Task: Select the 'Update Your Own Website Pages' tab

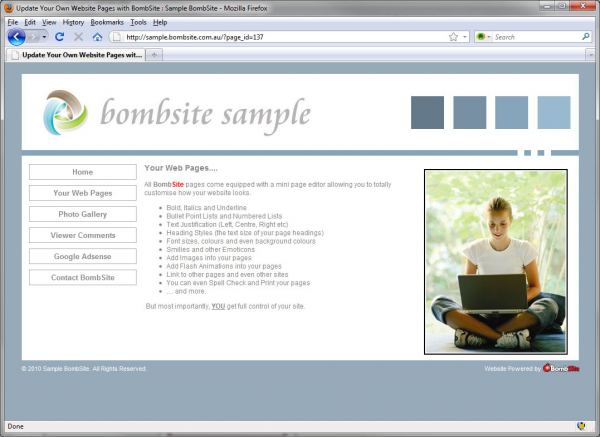Action: click(76, 55)
